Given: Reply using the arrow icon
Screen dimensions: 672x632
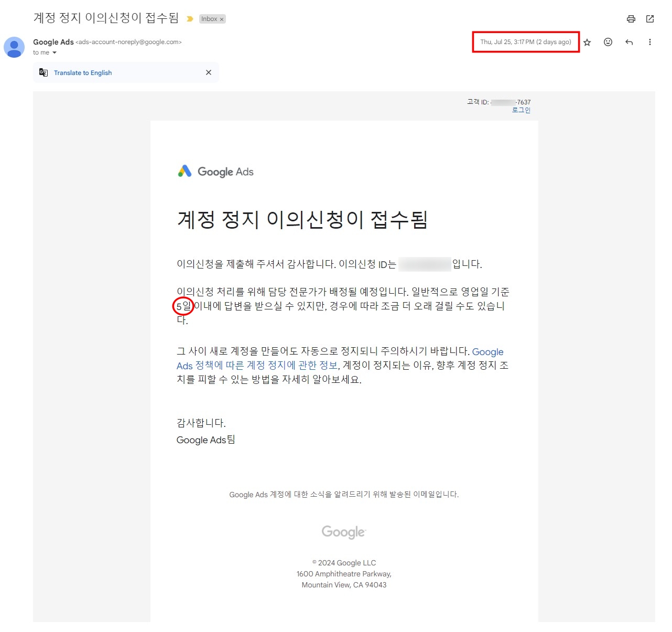Looking at the screenshot, I should point(629,42).
